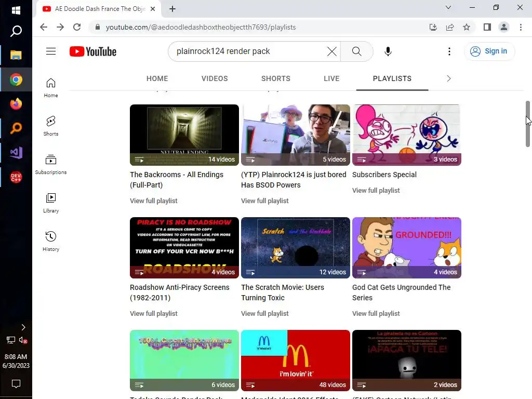Viewport: 532px width, 399px height.
Task: Switch to the VIDEOS channel tab
Action: click(x=215, y=79)
